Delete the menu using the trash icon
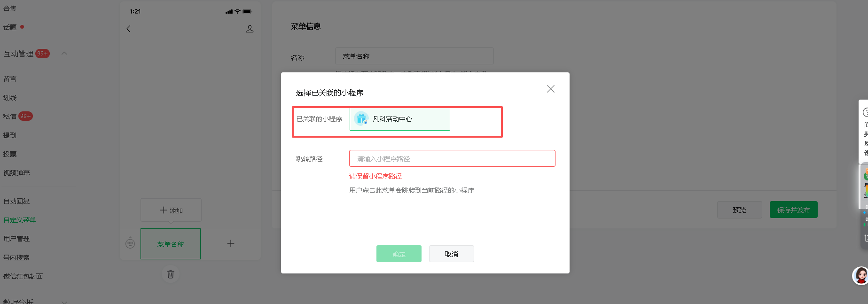The width and height of the screenshot is (868, 304). tap(171, 274)
